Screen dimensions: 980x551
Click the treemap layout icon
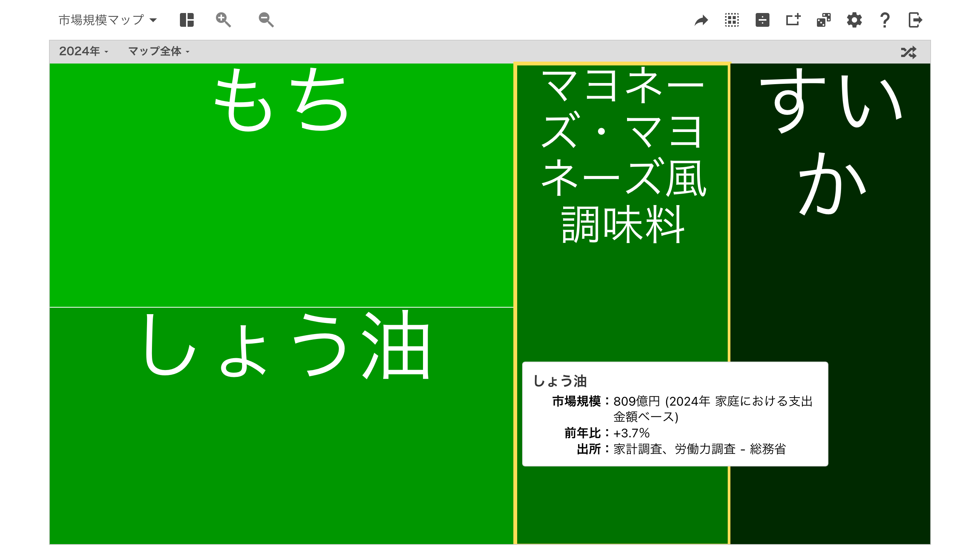[187, 20]
